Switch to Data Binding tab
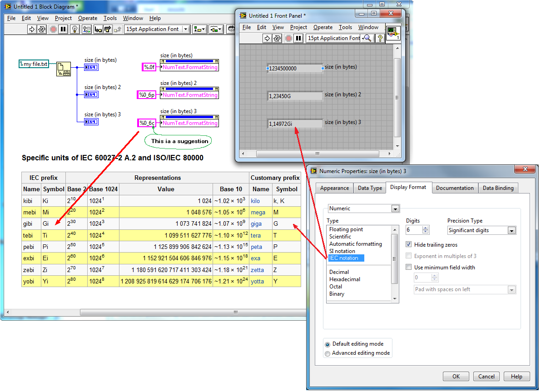The width and height of the screenshot is (541, 392). pyautogui.click(x=498, y=188)
